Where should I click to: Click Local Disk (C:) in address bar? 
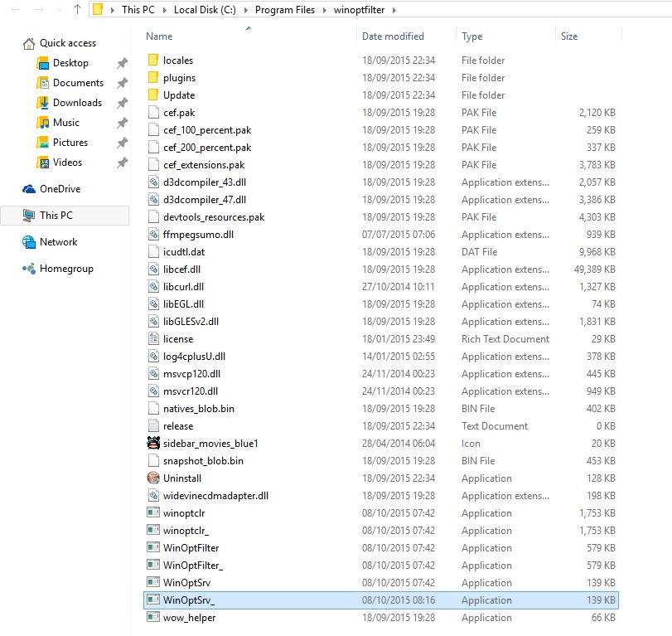[x=209, y=10]
